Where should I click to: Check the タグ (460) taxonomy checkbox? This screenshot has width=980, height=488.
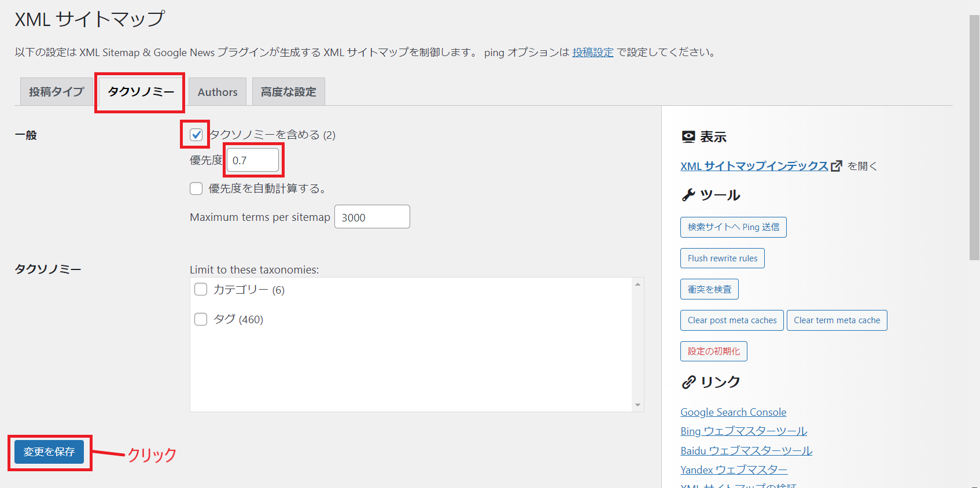[x=201, y=319]
